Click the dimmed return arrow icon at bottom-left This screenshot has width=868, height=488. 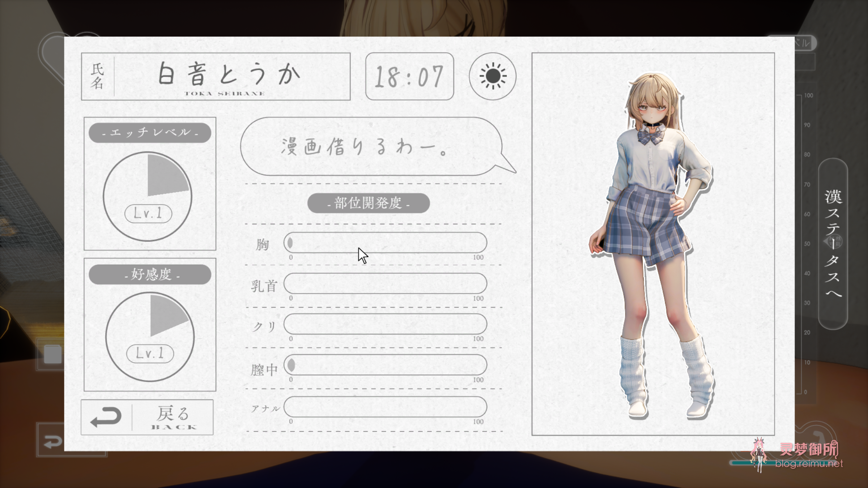click(53, 442)
